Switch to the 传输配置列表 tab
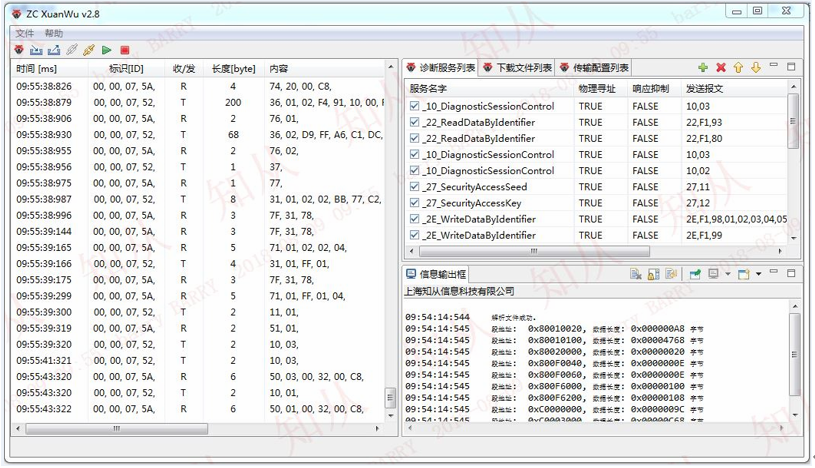The width and height of the screenshot is (815, 468). pos(594,68)
